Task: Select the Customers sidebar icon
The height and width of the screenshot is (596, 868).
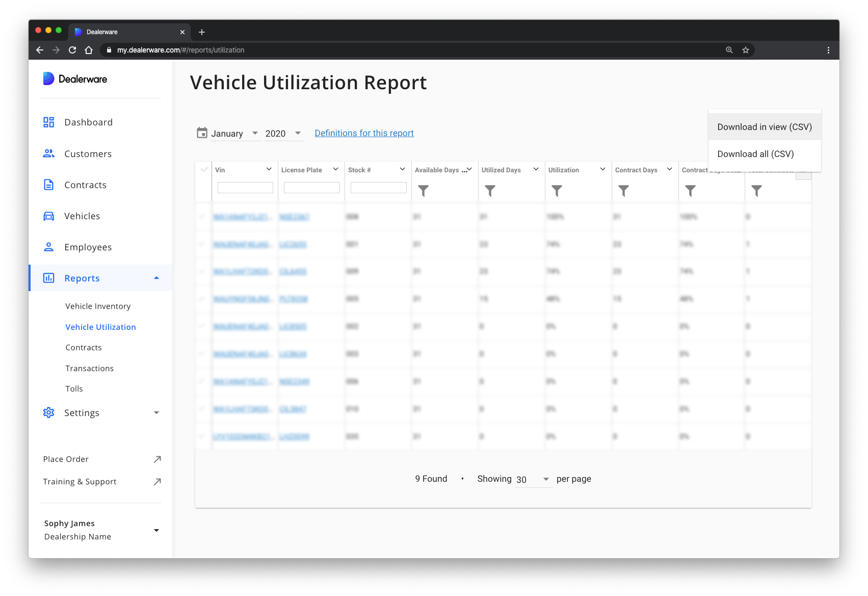Action: click(48, 153)
